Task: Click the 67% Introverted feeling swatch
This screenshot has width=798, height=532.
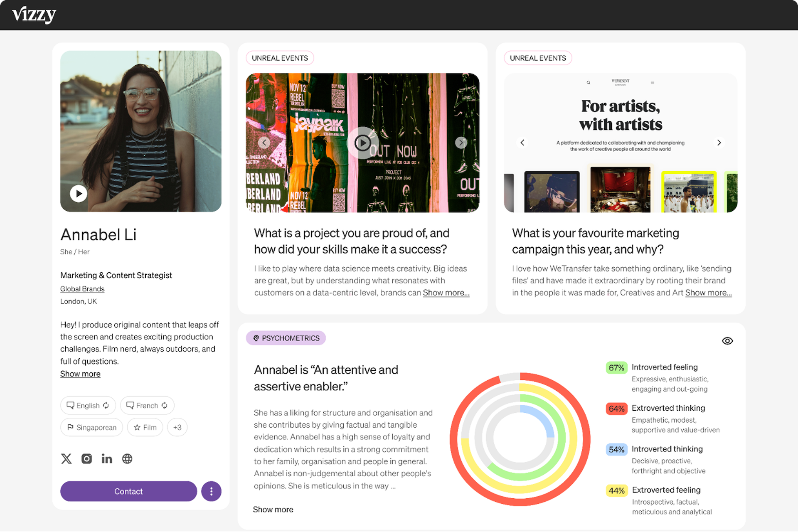Action: click(x=616, y=367)
